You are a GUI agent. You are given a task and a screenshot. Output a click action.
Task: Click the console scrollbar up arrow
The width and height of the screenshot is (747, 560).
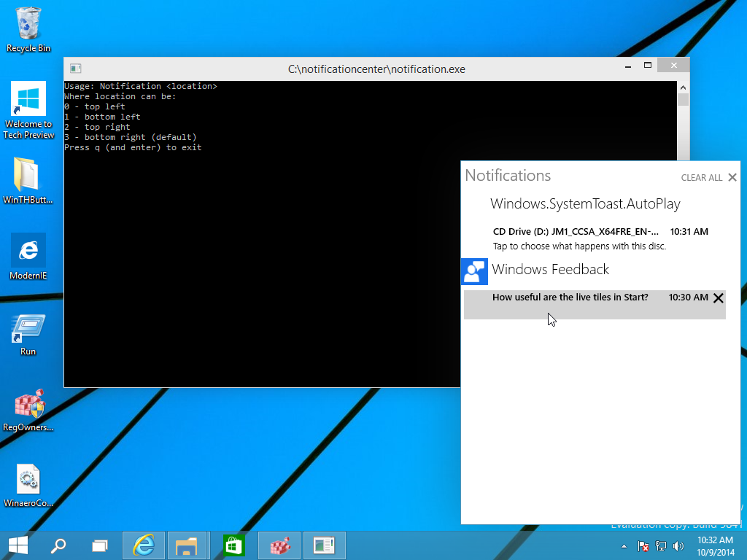tap(683, 86)
